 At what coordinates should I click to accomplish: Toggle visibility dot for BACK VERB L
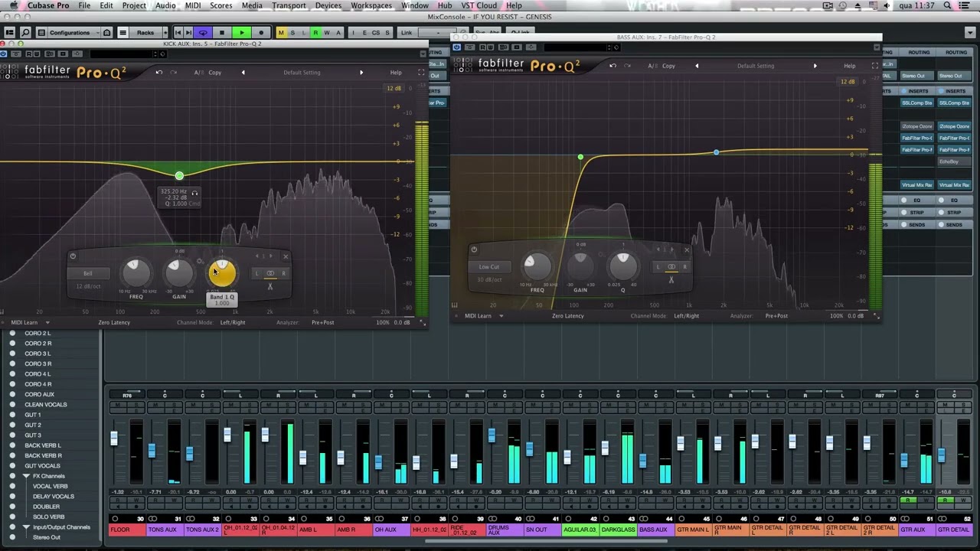[12, 445]
